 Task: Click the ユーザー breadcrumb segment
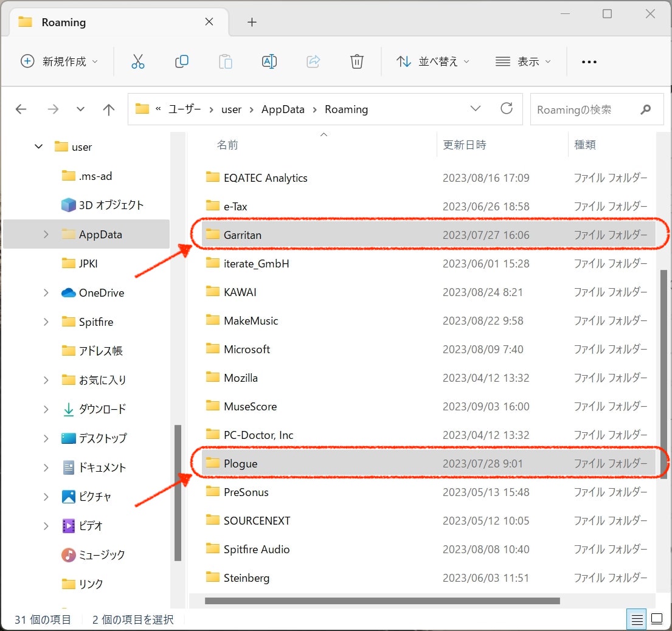pos(184,109)
